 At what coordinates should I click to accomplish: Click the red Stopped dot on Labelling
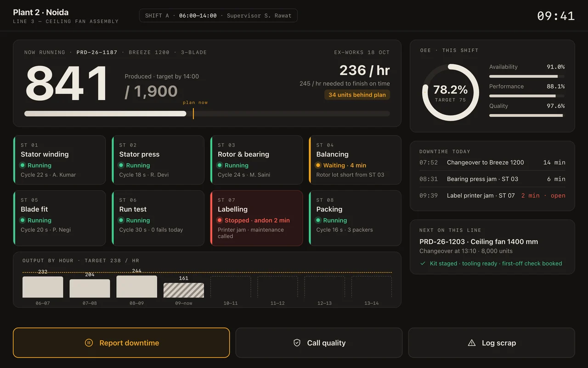coord(220,220)
